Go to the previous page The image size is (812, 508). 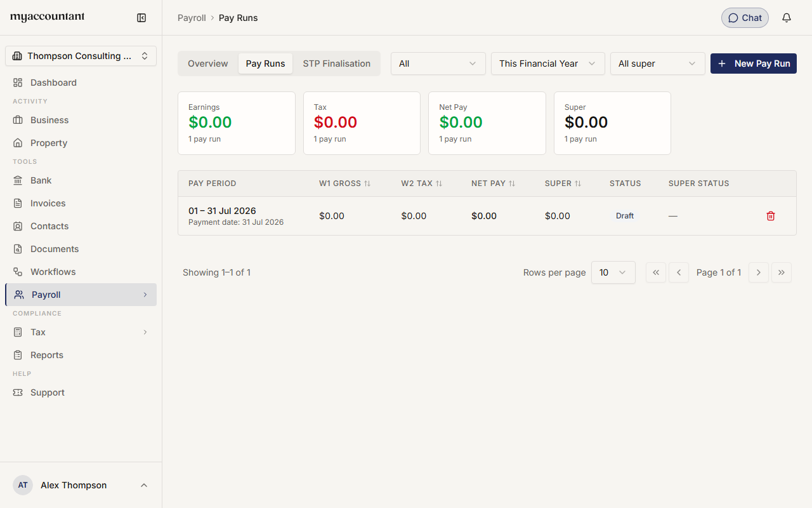click(679, 272)
